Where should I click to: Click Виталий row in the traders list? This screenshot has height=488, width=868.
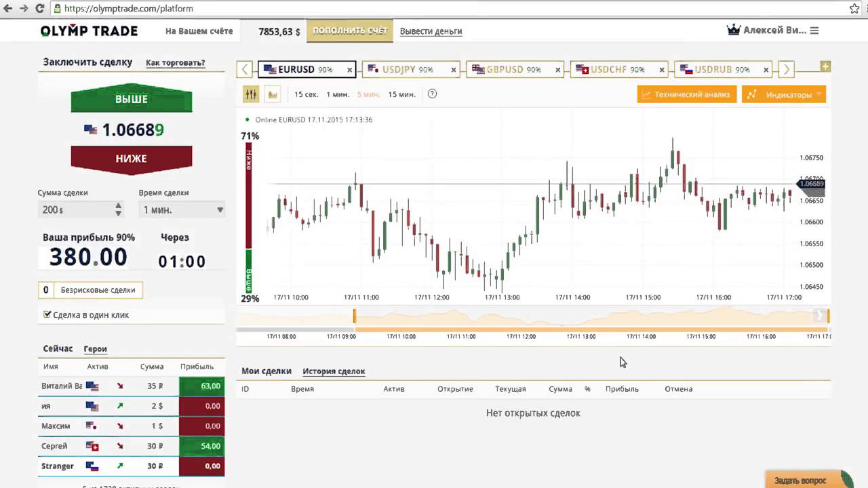[x=132, y=386]
